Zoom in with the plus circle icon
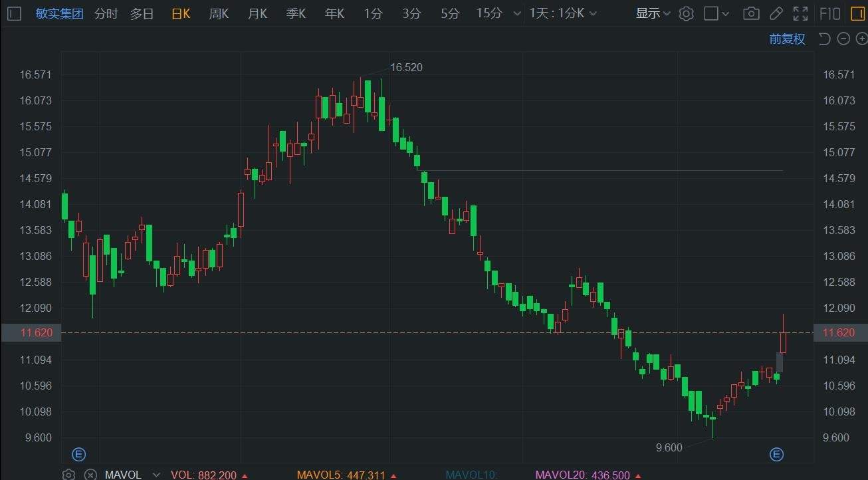Viewport: 868px width, 480px height. (x=861, y=39)
